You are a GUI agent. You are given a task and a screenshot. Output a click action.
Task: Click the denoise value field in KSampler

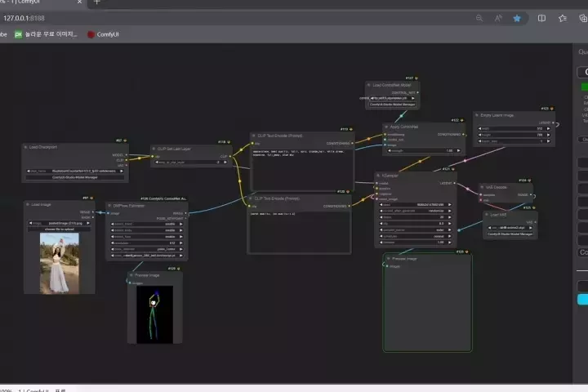pyautogui.click(x=416, y=243)
